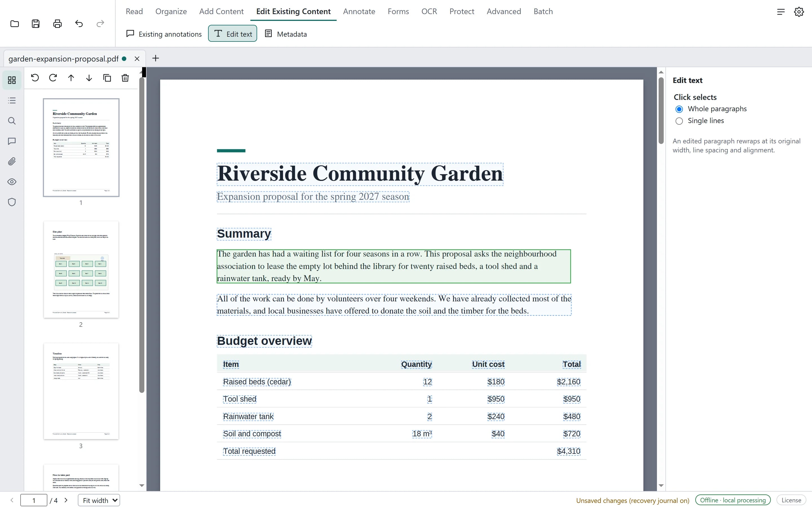This screenshot has width=812, height=508.
Task: Open the Fit width zoom dropdown
Action: [99, 500]
